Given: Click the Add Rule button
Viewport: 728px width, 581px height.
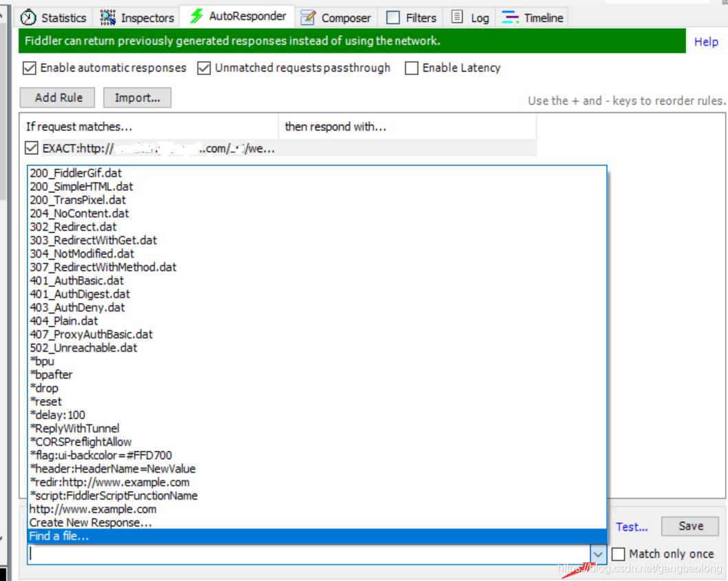Looking at the screenshot, I should 58,98.
